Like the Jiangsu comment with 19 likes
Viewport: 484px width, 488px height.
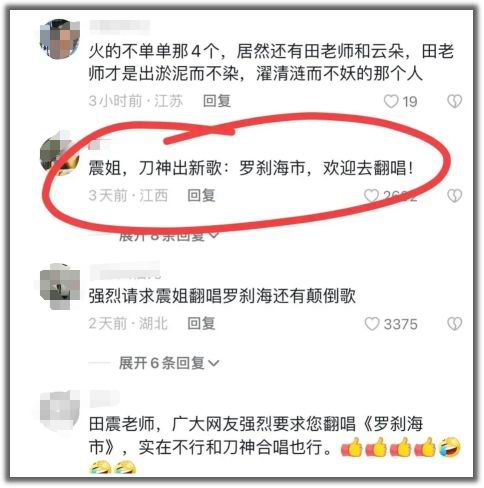point(391,101)
